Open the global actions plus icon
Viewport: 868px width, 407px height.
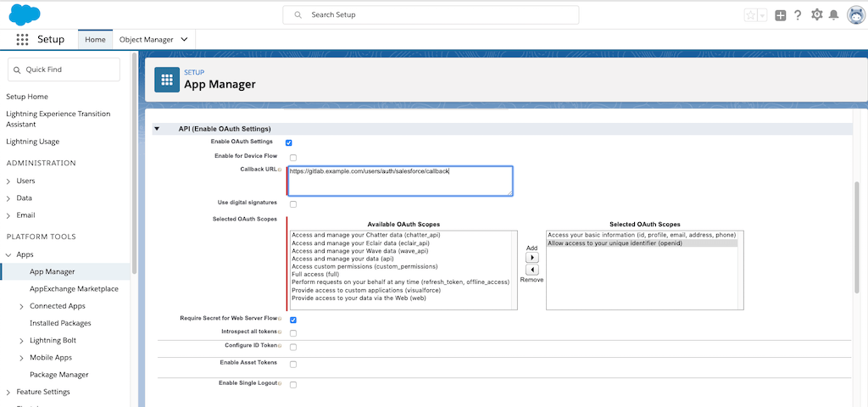(780, 15)
